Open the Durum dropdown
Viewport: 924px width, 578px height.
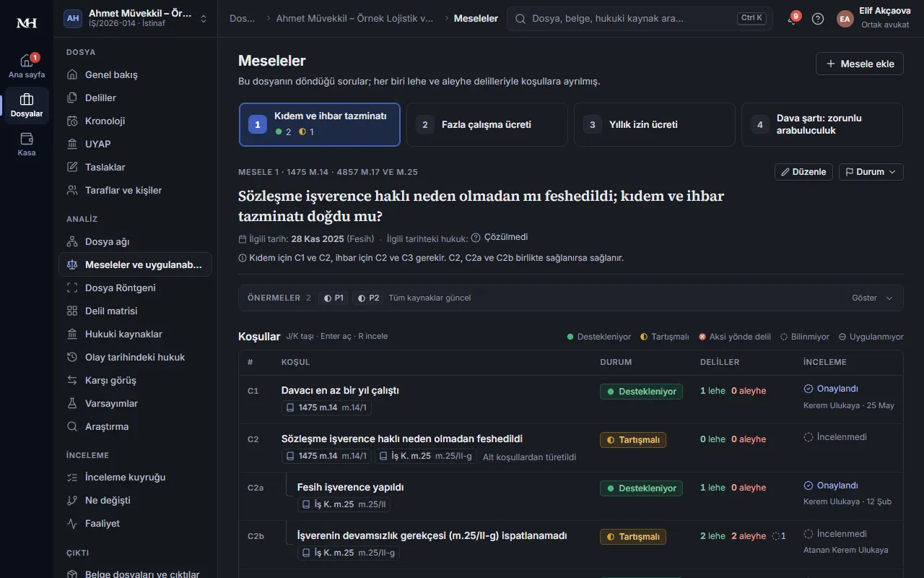871,172
